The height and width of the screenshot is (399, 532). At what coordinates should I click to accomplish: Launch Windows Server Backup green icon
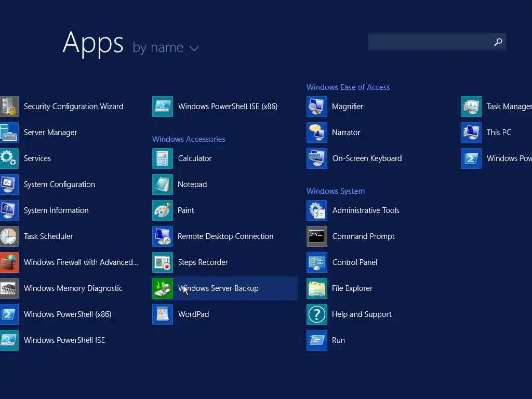point(163,288)
